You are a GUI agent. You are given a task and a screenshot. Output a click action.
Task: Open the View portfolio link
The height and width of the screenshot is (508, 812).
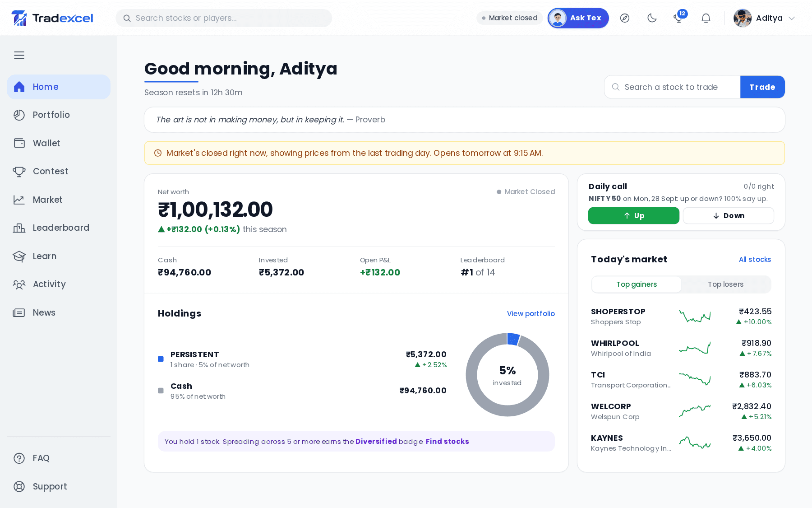(531, 313)
